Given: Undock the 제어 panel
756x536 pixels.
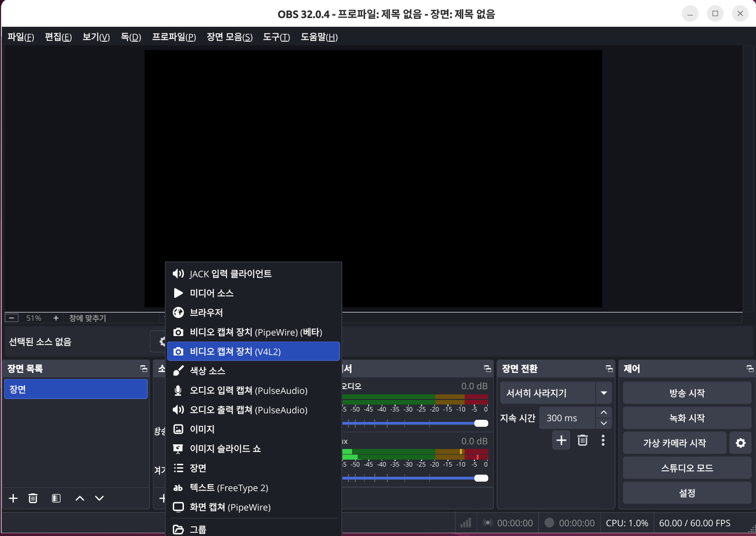Looking at the screenshot, I should tap(750, 368).
